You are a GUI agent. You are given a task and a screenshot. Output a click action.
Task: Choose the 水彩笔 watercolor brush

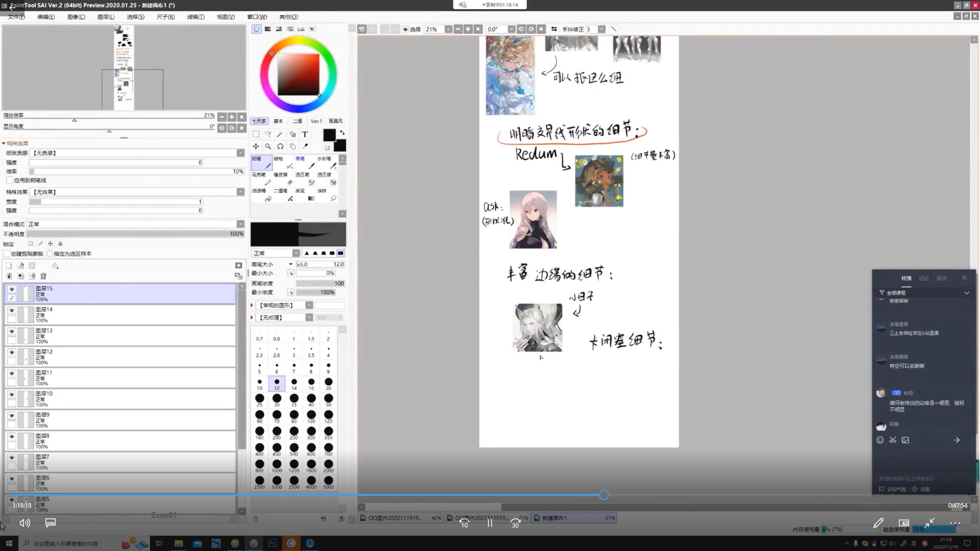click(327, 163)
